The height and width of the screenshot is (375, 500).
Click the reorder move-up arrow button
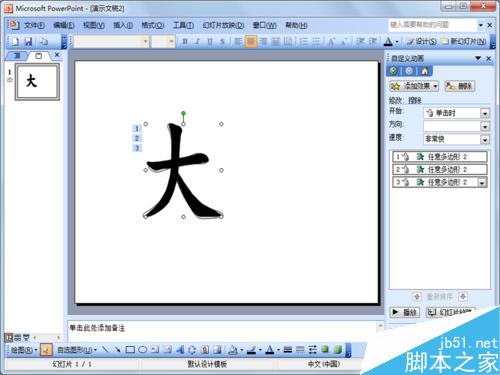tap(417, 296)
